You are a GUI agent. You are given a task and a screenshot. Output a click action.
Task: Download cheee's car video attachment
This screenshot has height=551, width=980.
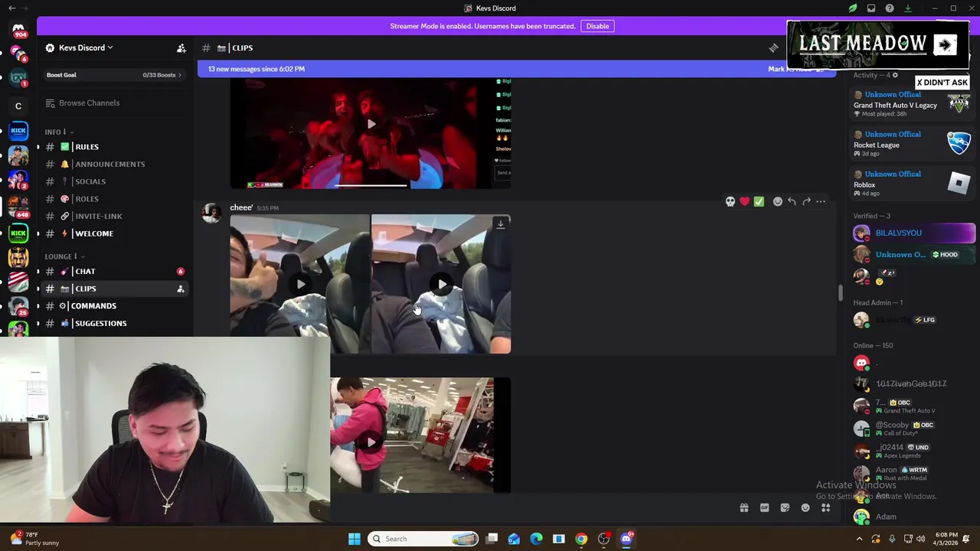pyautogui.click(x=501, y=224)
